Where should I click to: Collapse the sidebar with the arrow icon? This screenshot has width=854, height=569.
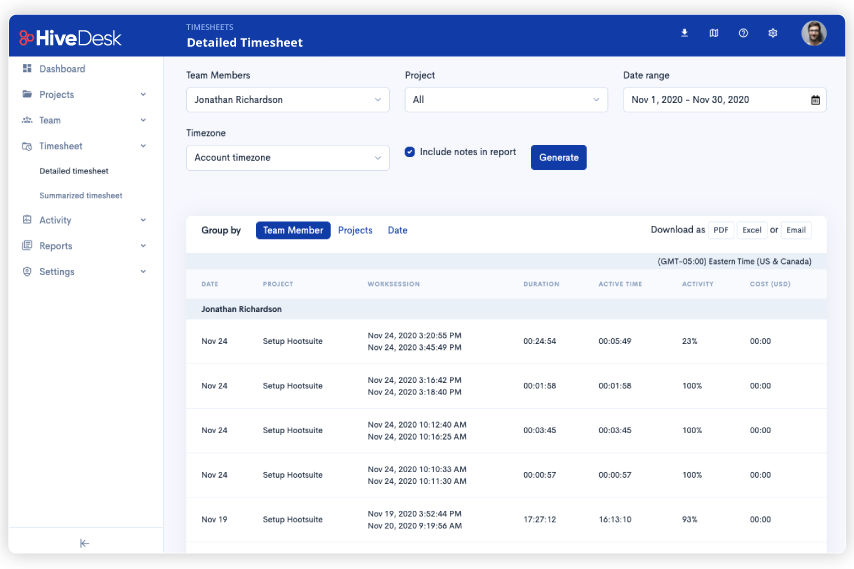pyautogui.click(x=84, y=543)
